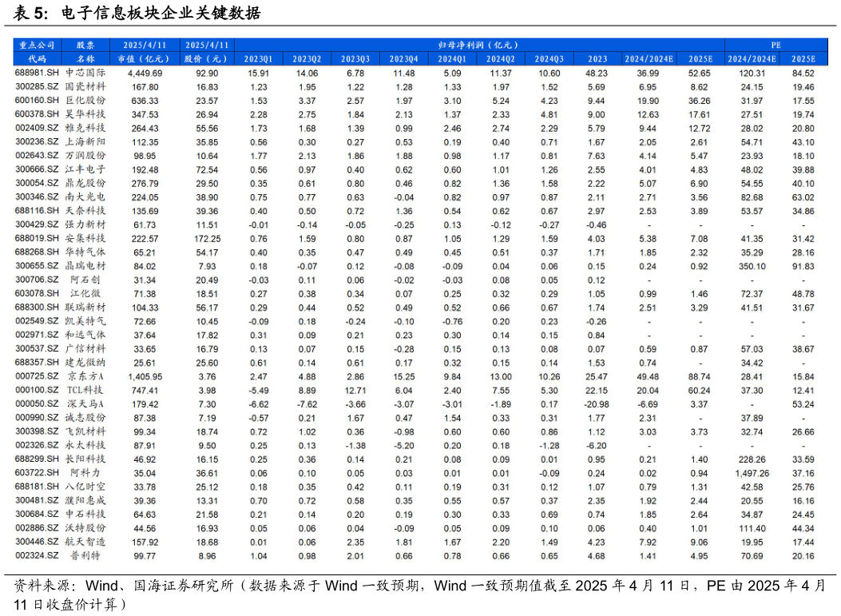The width and height of the screenshot is (841, 616).
Task: Click PE value 1,497.26 for 阿科力
Action: click(752, 474)
